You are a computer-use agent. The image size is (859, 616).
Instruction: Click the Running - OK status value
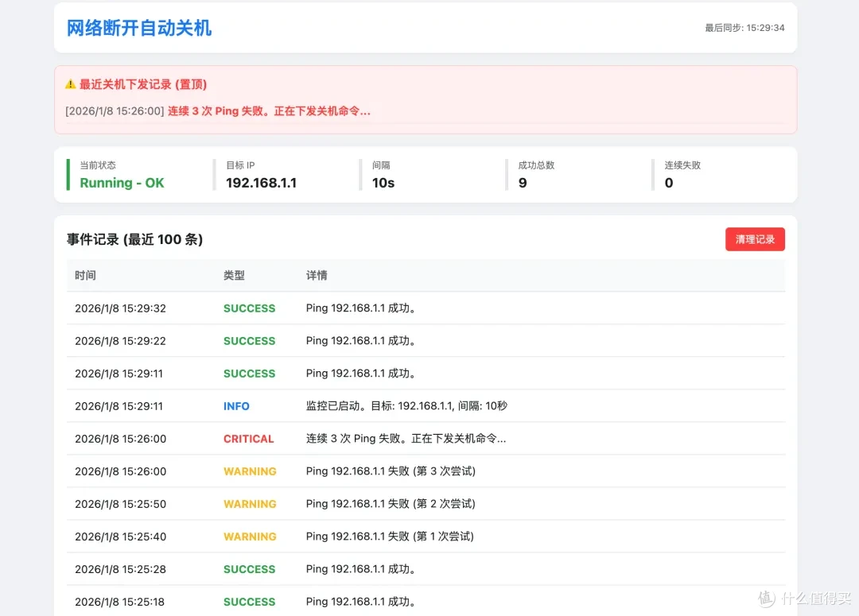(x=122, y=183)
